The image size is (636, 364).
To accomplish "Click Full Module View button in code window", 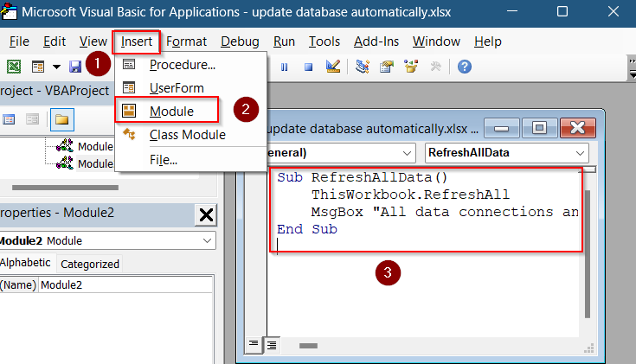I will point(272,345).
